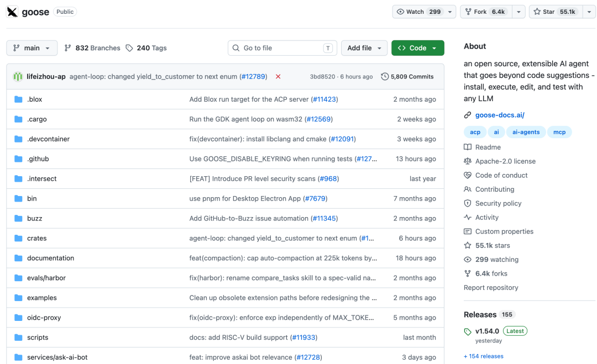Open the services/ask-ai-bot folder name
The image size is (597, 364).
pyautogui.click(x=57, y=357)
